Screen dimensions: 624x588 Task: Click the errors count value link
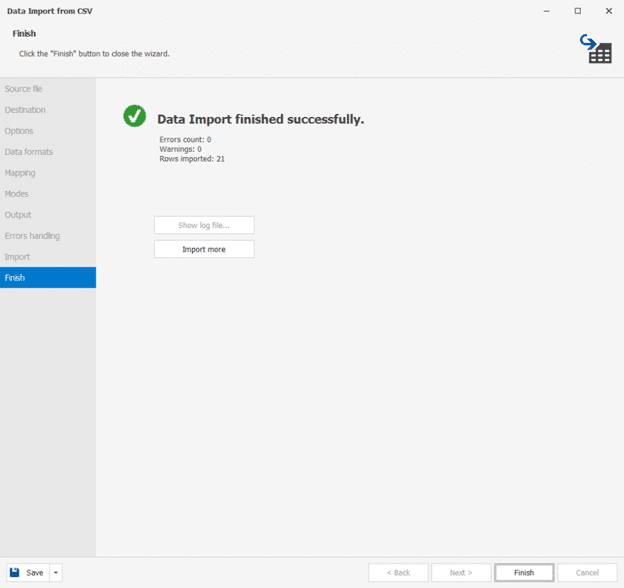pos(209,140)
